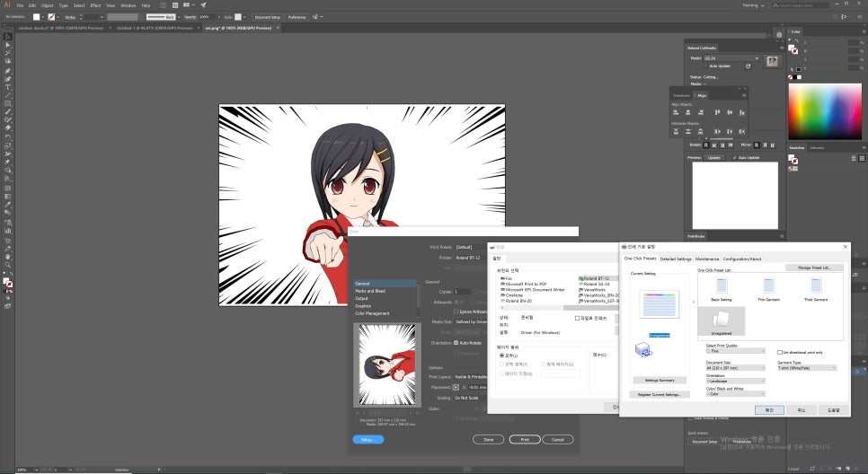Select the first Rotate R option in CutStudio
This screenshot has height=474, width=868.
point(705,145)
